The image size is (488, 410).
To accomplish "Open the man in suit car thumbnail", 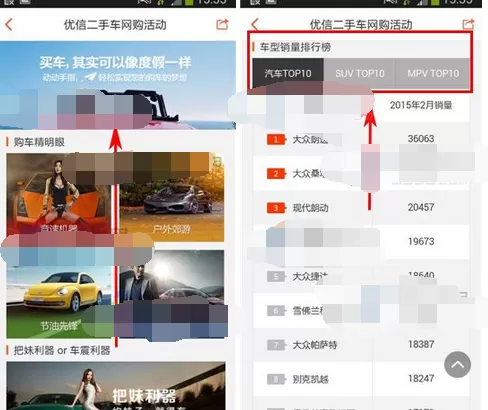I will coord(172,293).
